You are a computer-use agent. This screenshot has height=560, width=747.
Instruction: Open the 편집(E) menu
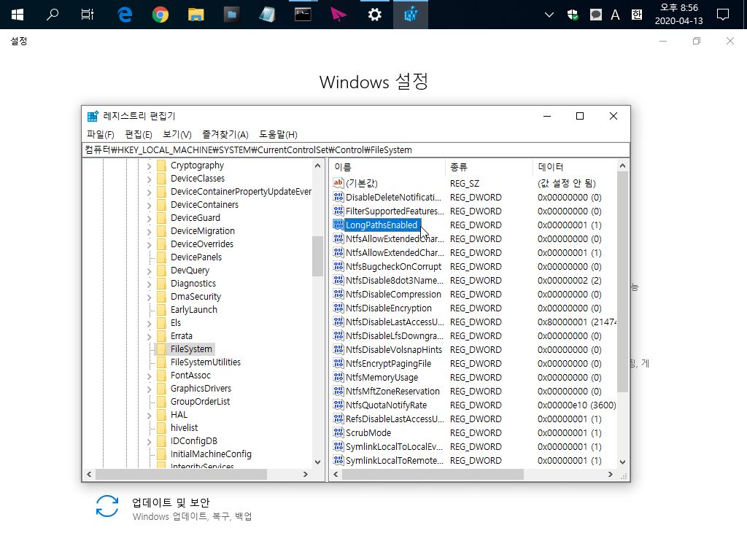139,135
